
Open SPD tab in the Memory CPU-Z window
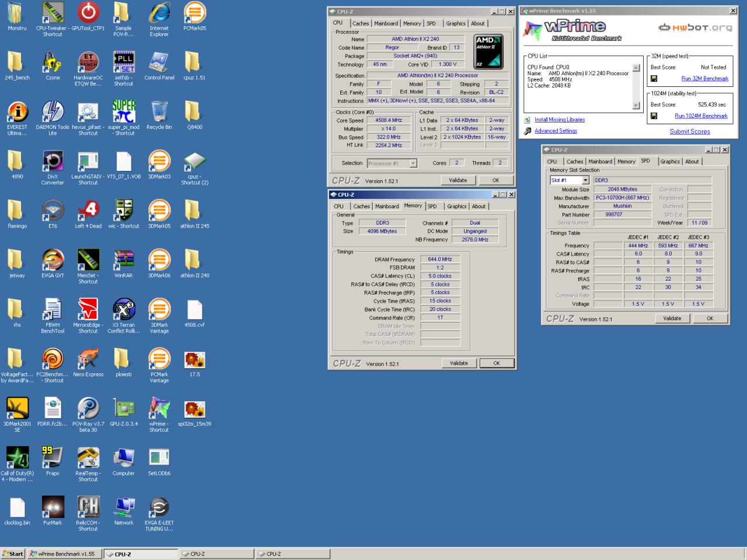(432, 206)
